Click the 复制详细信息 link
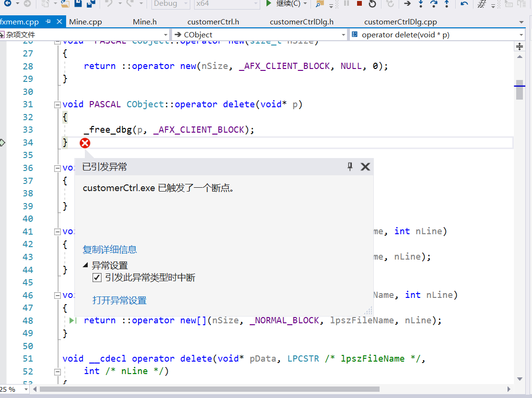532x398 pixels. pos(110,250)
